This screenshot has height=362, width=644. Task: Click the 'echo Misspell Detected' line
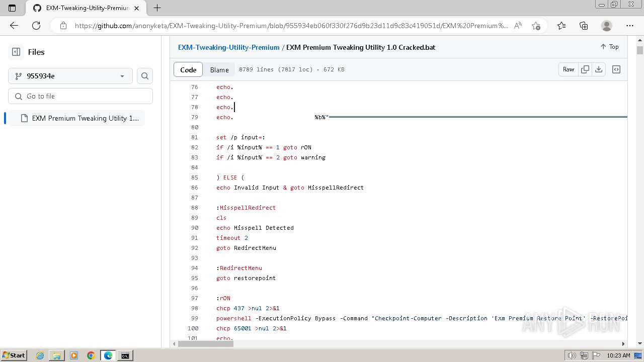coord(255,228)
